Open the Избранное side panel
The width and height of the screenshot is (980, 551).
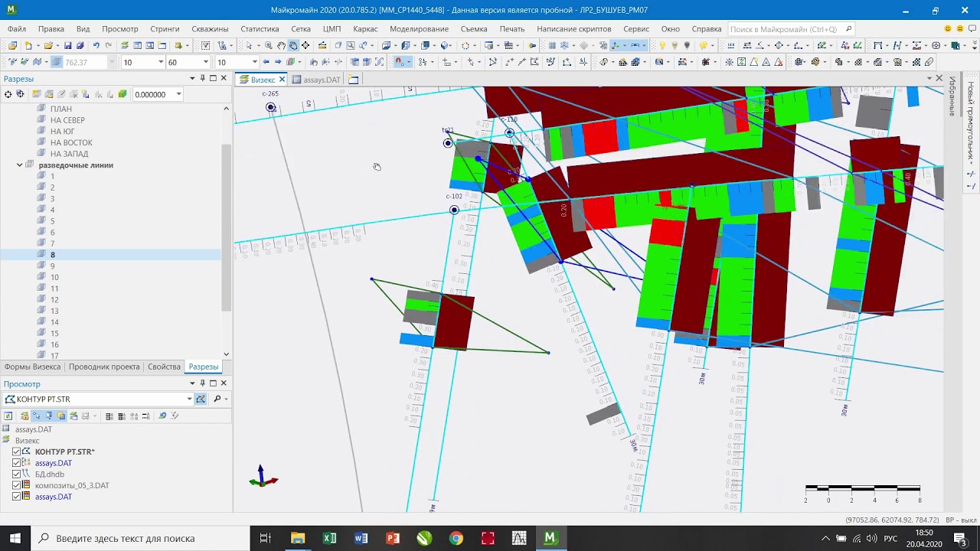pos(952,96)
